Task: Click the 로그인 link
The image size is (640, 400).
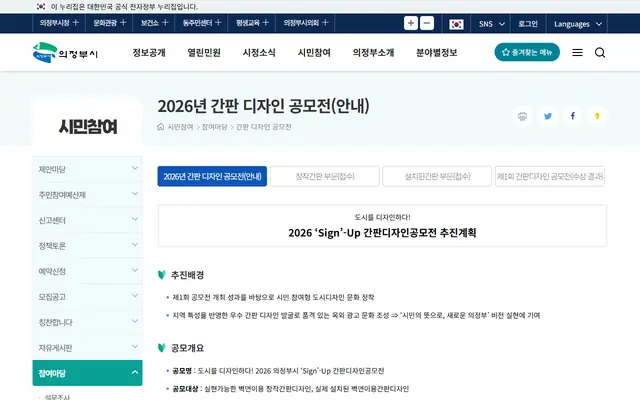Action: click(528, 24)
